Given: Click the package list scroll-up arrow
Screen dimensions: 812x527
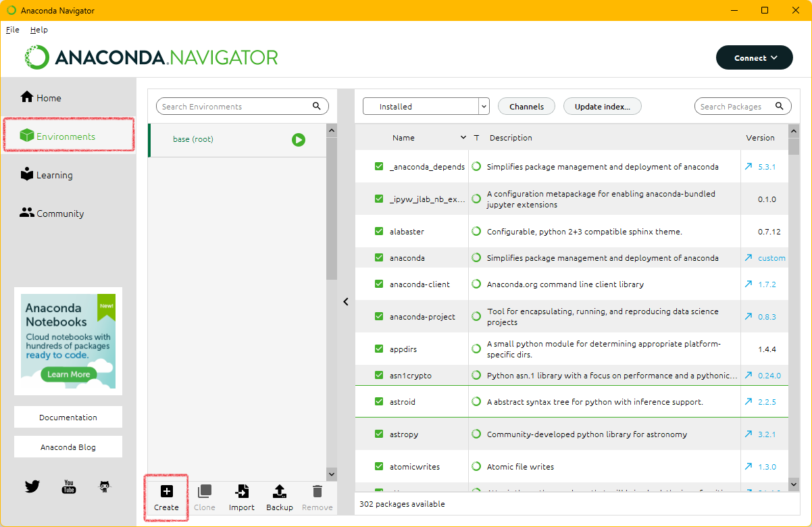Looking at the screenshot, I should pyautogui.click(x=794, y=130).
